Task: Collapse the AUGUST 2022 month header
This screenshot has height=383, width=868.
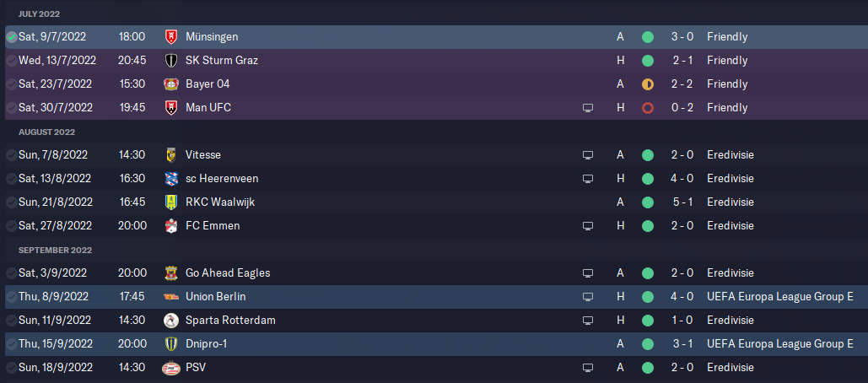Action: (x=46, y=132)
